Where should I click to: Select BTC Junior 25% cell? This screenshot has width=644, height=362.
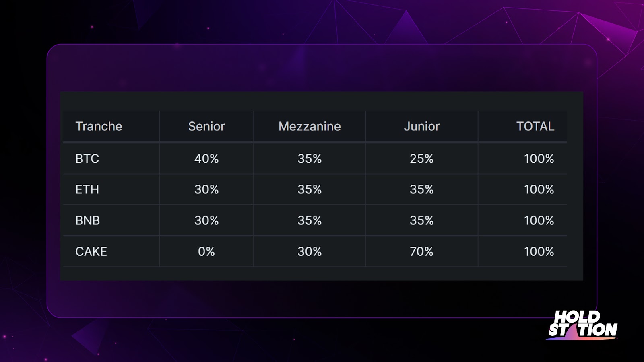click(422, 158)
